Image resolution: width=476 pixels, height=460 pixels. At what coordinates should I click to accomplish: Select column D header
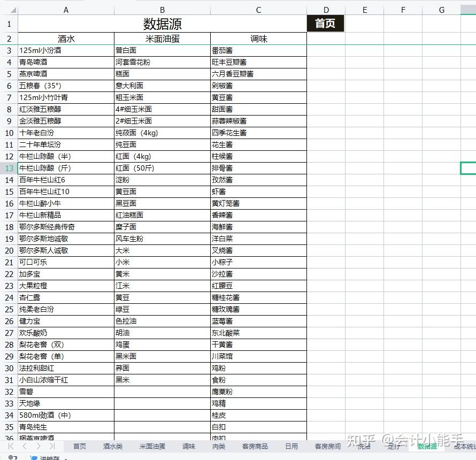click(x=326, y=10)
